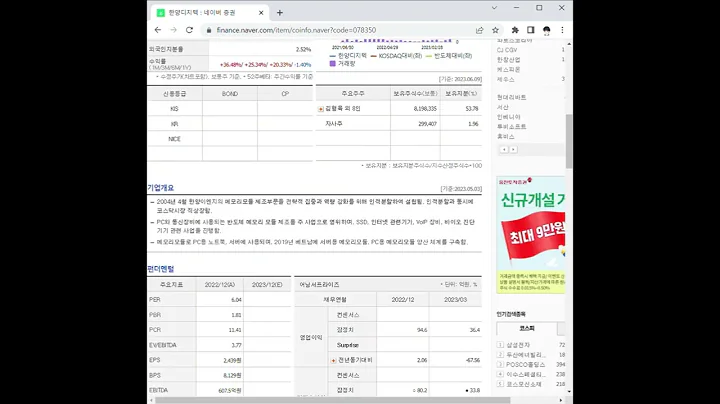Reload the Naver finance page
The image size is (720, 404).
pos(189,30)
